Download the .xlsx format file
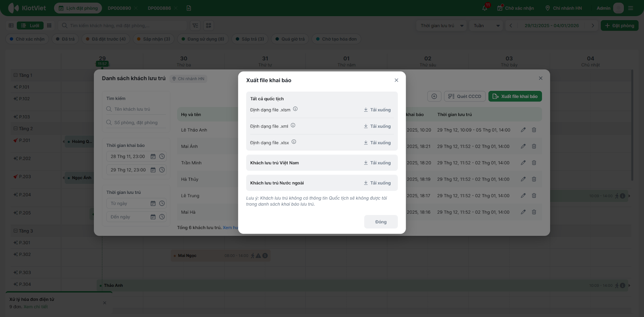This screenshot has width=644, height=317. 377,143
